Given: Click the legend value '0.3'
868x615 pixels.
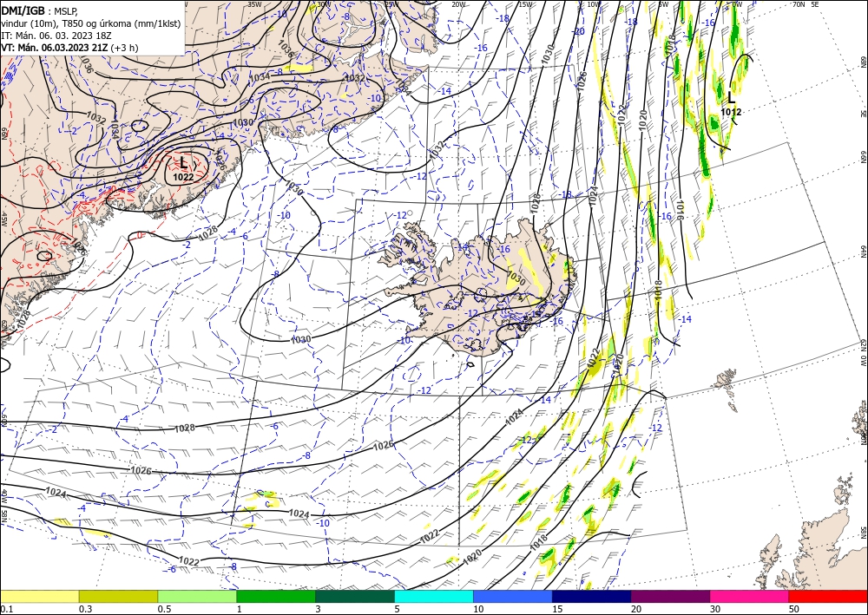Looking at the screenshot, I should click(x=85, y=609).
